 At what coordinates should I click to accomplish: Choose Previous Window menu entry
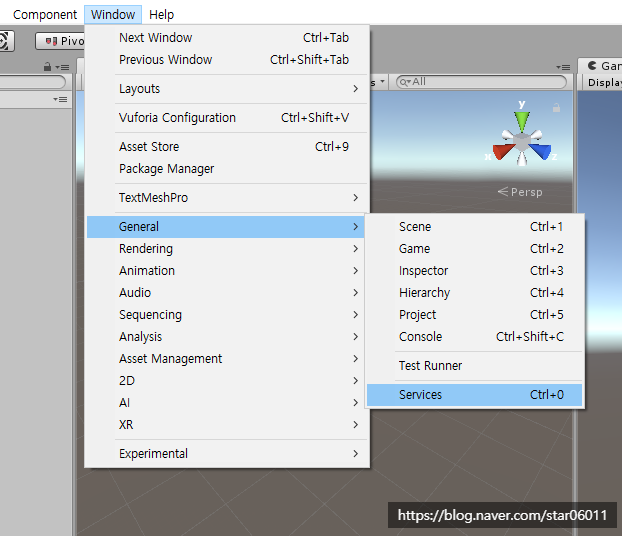[x=228, y=60]
